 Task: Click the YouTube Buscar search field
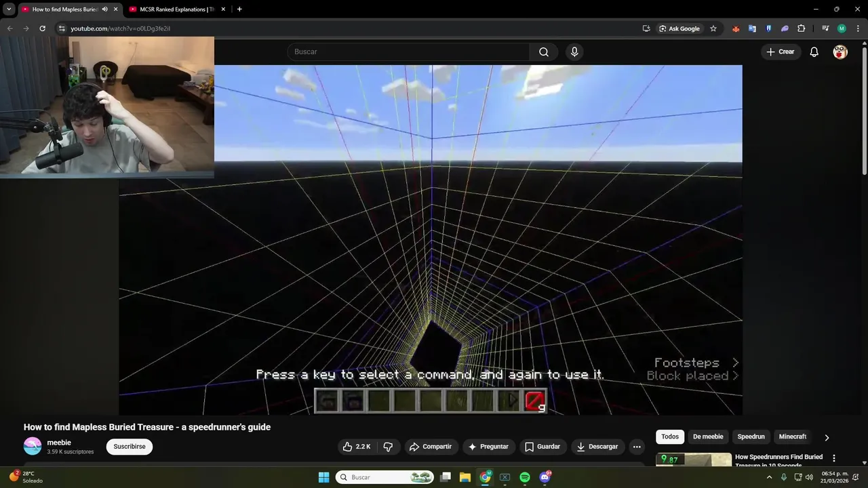409,52
